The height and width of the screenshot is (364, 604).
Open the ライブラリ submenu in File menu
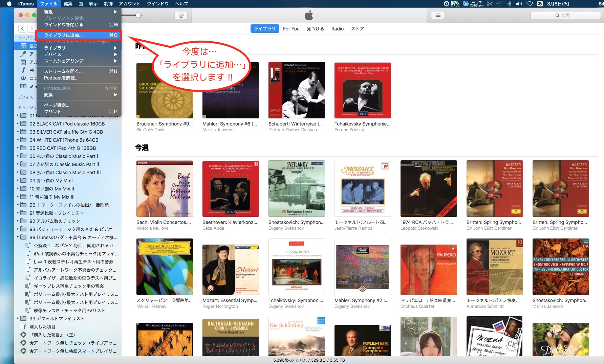coord(79,48)
